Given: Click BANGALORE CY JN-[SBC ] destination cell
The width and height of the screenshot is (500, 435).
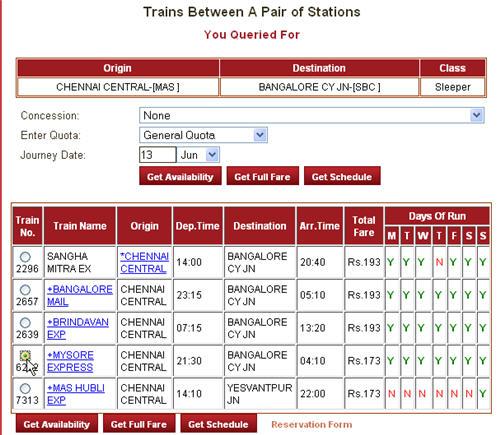Looking at the screenshot, I should [x=319, y=87].
